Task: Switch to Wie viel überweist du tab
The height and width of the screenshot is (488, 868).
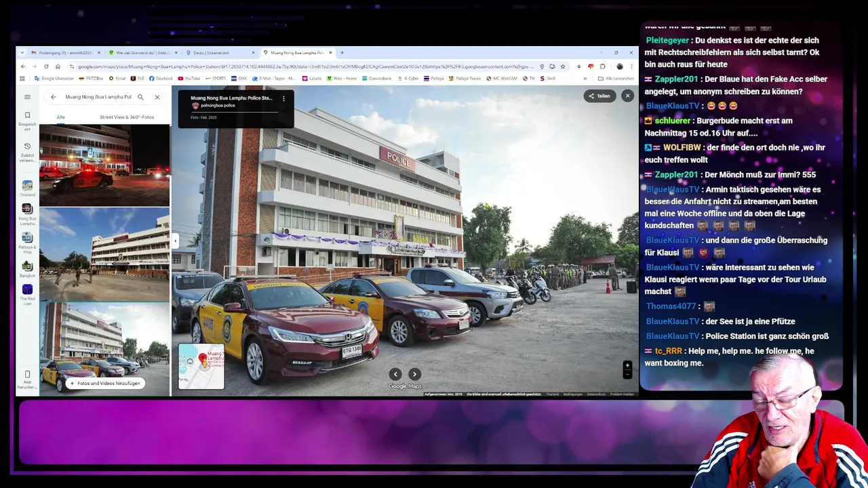Action: pyautogui.click(x=142, y=52)
